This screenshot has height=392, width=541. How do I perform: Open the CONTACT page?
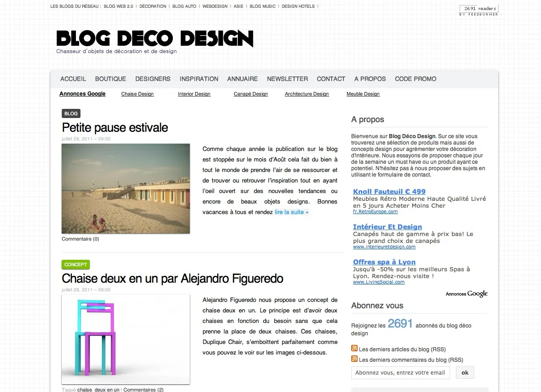(x=331, y=79)
